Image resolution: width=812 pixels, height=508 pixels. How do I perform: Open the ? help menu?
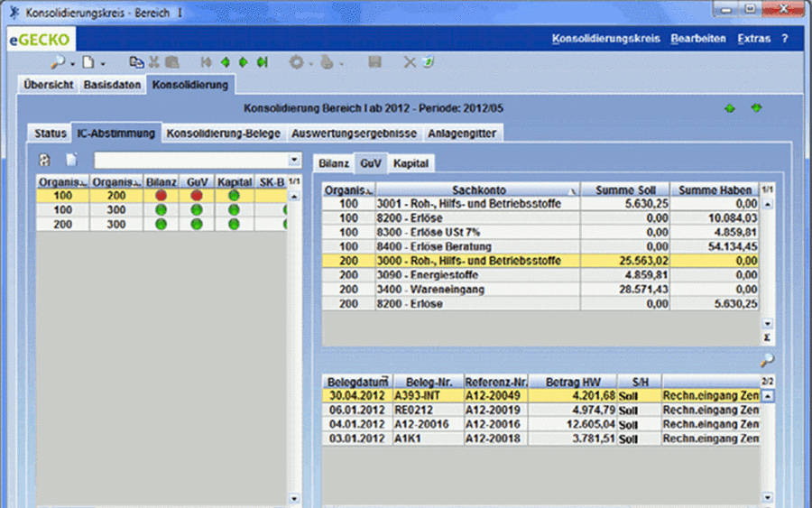[785, 39]
